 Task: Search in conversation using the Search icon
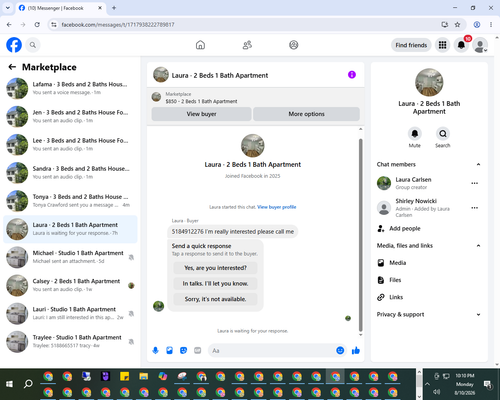(x=443, y=134)
